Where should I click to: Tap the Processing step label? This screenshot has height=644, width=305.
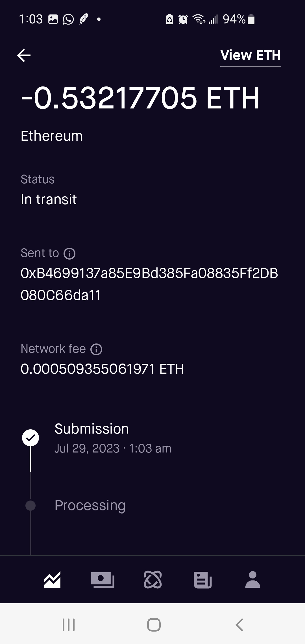(x=90, y=506)
